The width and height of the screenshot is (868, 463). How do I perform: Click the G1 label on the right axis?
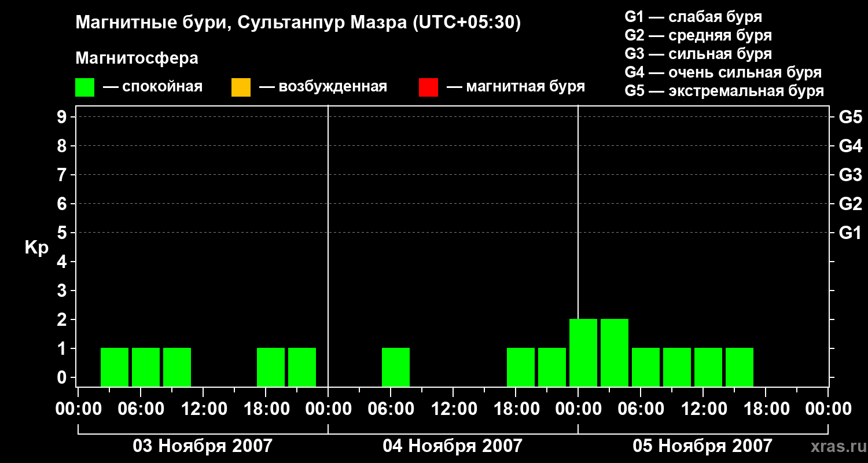pos(850,233)
